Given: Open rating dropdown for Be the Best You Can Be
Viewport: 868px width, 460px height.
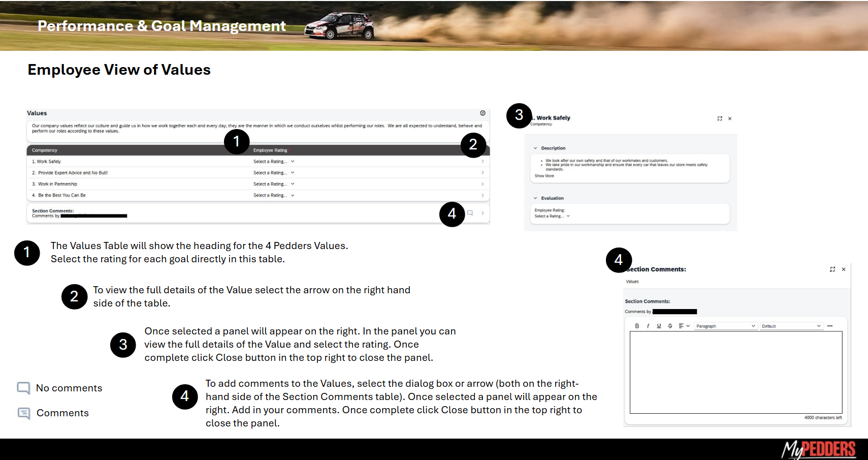Looking at the screenshot, I should click(274, 195).
